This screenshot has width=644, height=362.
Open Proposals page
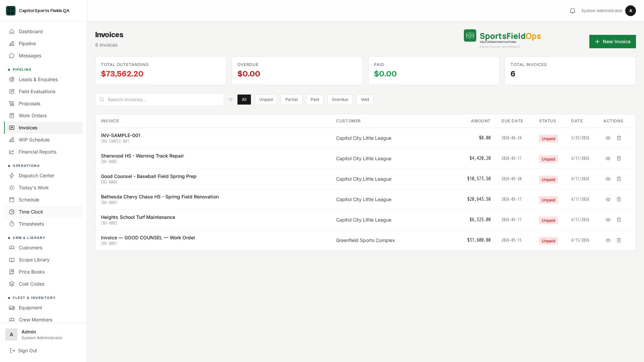[43, 104]
